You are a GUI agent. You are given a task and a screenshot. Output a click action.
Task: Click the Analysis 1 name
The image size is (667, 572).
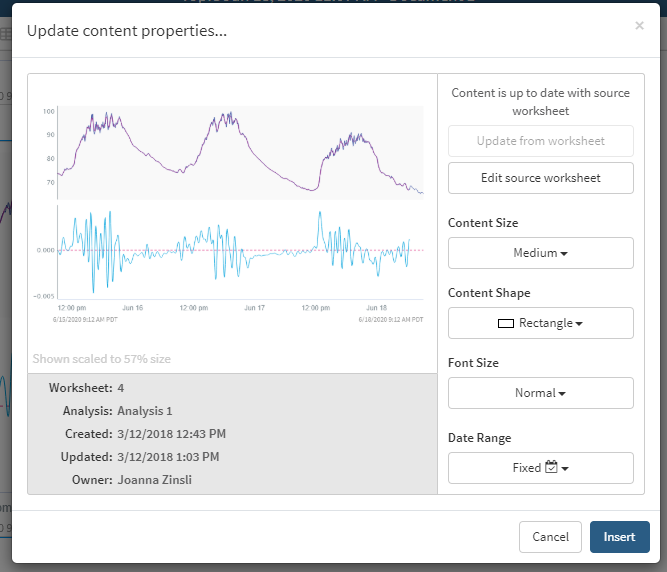[144, 411]
